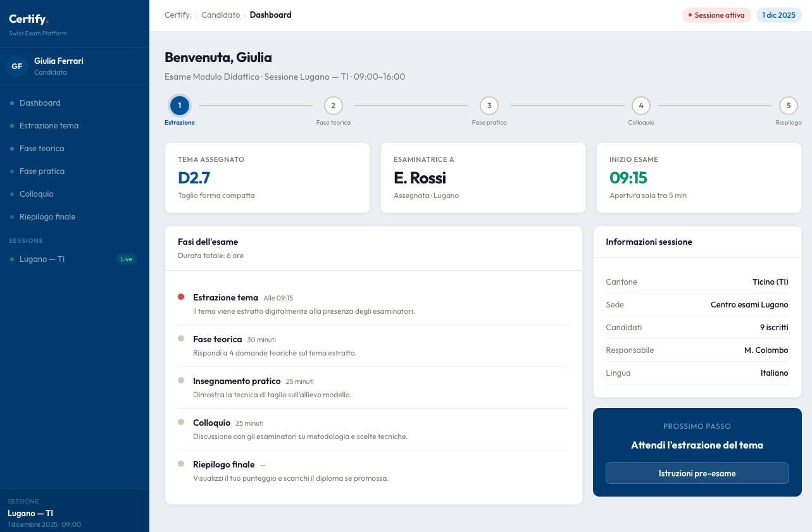The width and height of the screenshot is (812, 532).
Task: Click the 1 dic 2025 date badge
Action: (x=778, y=15)
